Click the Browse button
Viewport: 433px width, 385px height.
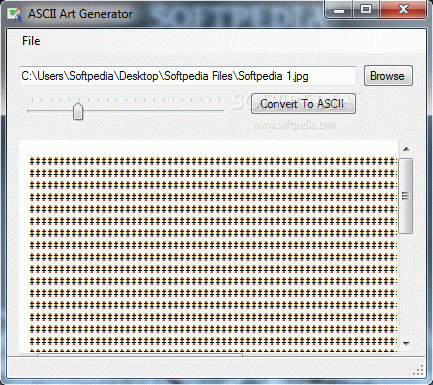coord(388,76)
